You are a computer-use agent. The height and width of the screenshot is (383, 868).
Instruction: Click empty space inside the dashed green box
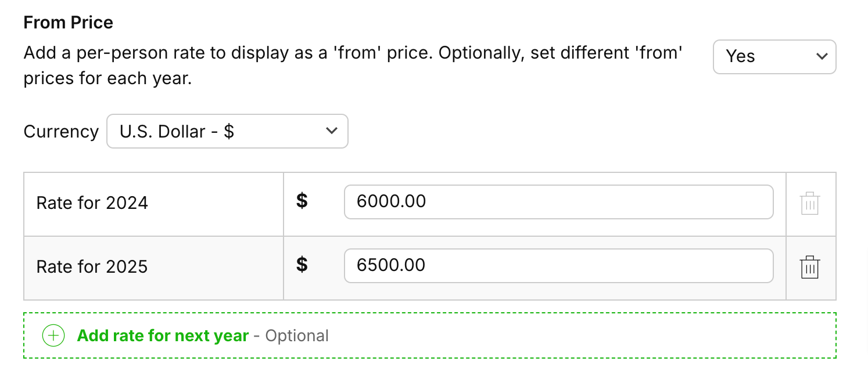tap(581, 335)
